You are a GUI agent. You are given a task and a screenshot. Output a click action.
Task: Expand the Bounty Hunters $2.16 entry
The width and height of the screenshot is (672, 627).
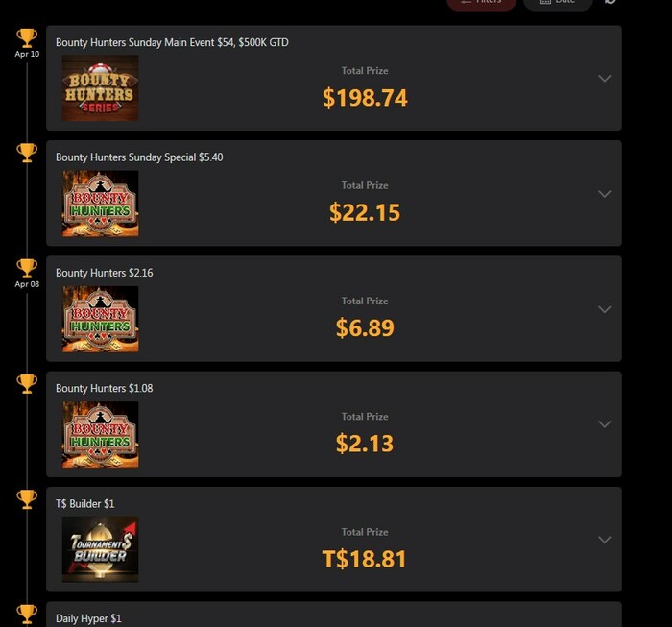pyautogui.click(x=604, y=309)
